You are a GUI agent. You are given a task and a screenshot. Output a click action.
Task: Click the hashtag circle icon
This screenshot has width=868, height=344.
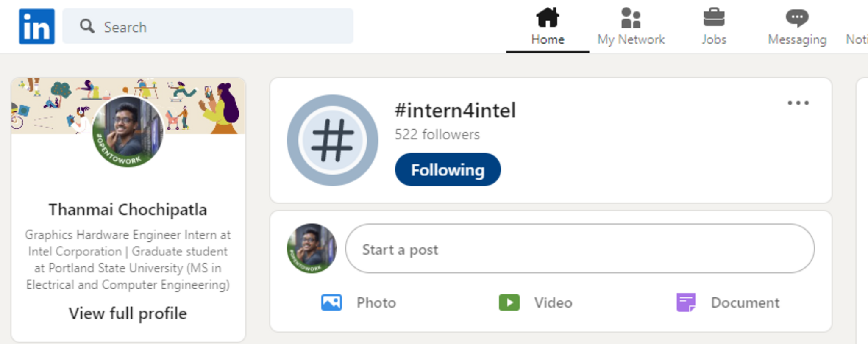[333, 140]
